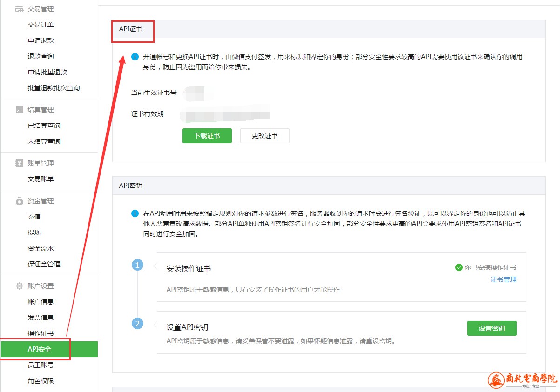
Task: Open the 证书管理 link
Action: (x=504, y=279)
